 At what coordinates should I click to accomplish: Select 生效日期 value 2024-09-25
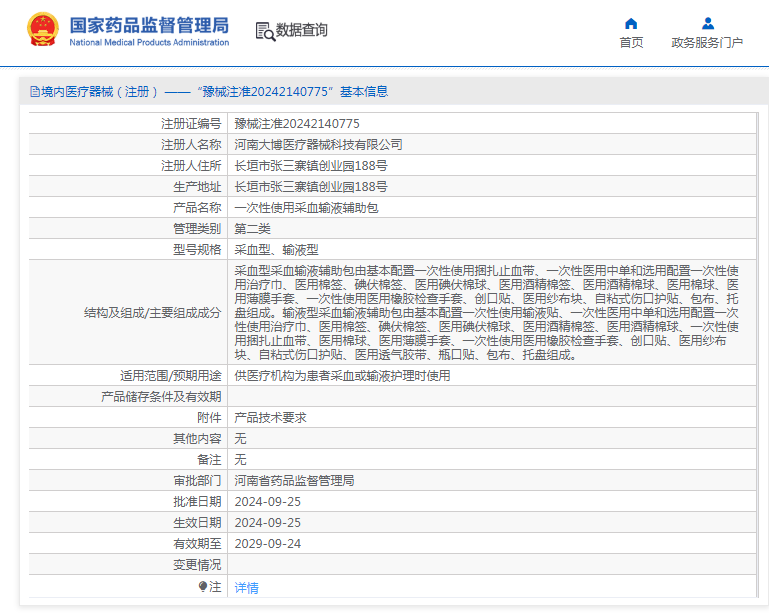point(268,523)
